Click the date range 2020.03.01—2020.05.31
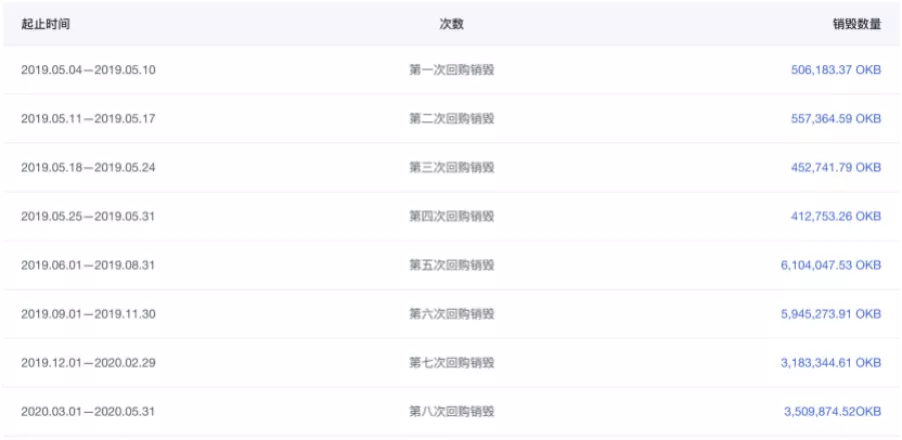This screenshot has height=440, width=902. click(88, 412)
